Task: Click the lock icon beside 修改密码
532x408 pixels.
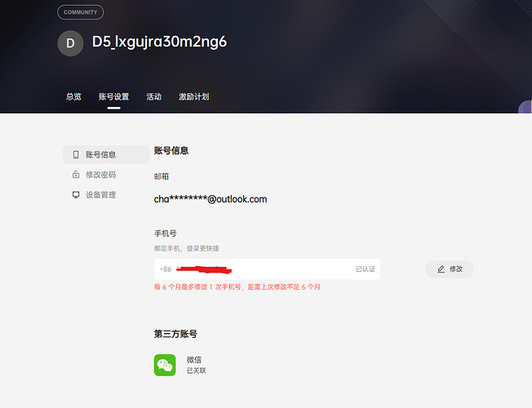Action: pos(76,175)
